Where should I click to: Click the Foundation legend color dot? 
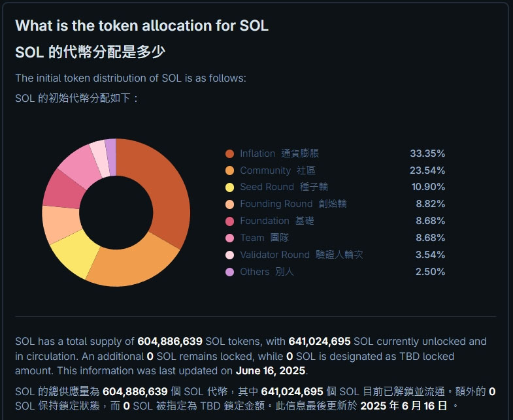pyautogui.click(x=229, y=221)
